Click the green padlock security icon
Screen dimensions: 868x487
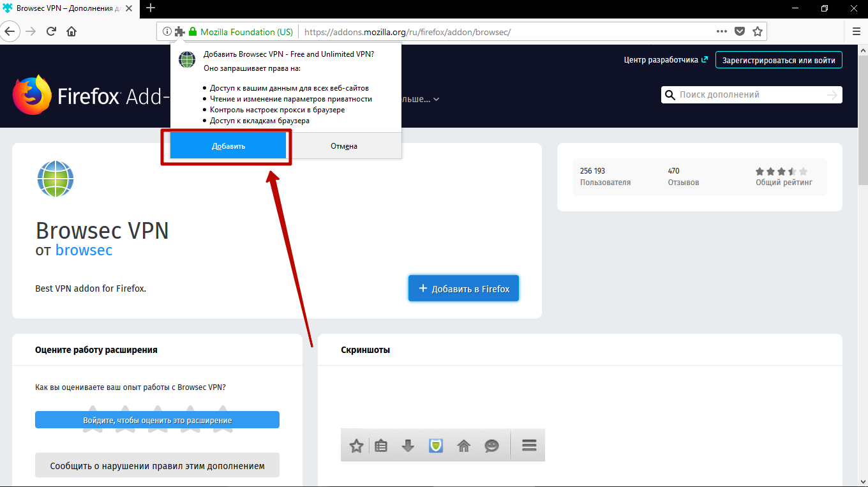(x=193, y=31)
